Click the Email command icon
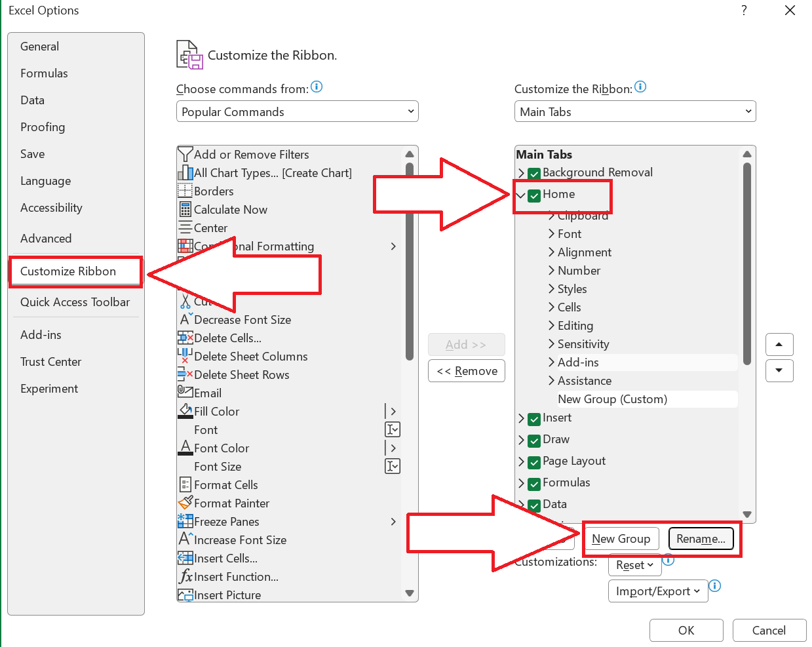 click(185, 392)
